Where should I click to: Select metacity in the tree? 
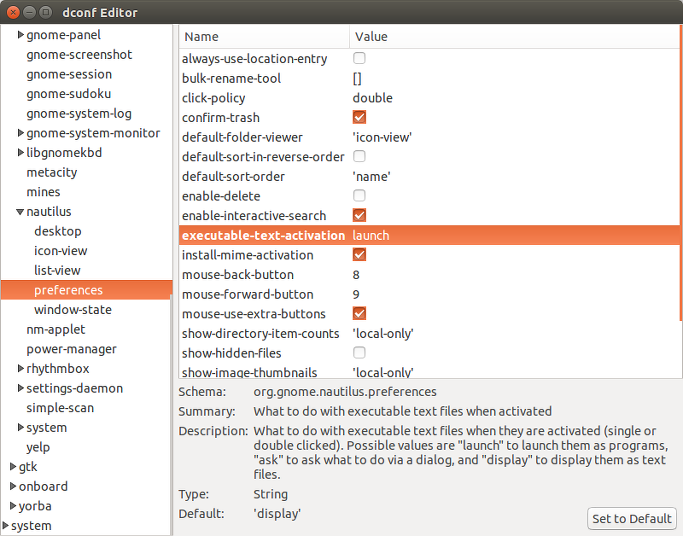pos(51,172)
